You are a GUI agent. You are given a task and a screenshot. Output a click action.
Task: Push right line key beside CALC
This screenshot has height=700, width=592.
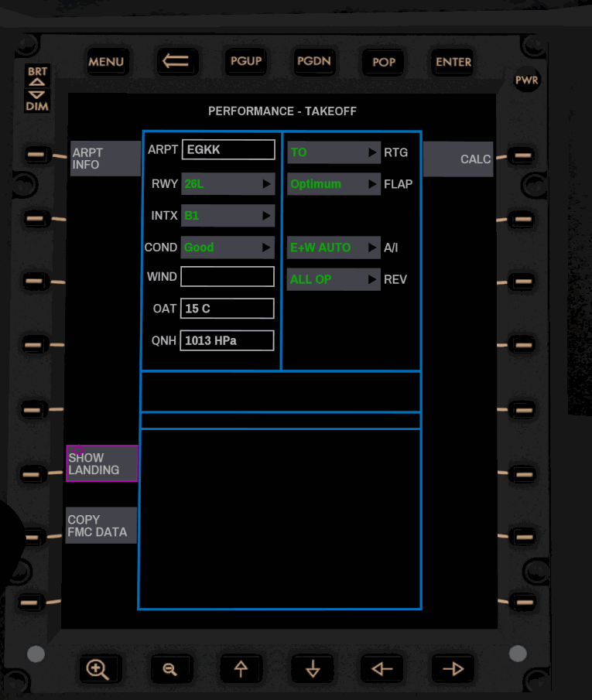click(522, 155)
